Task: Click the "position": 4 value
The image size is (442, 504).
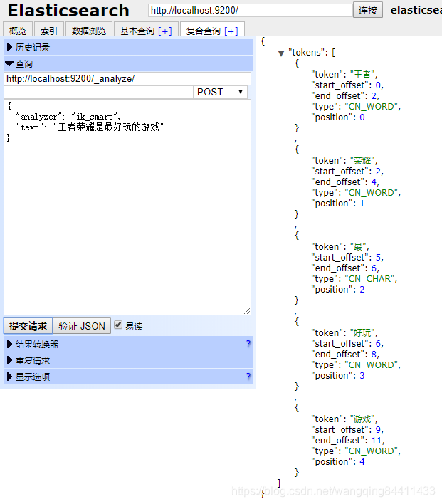Action: pos(362,462)
